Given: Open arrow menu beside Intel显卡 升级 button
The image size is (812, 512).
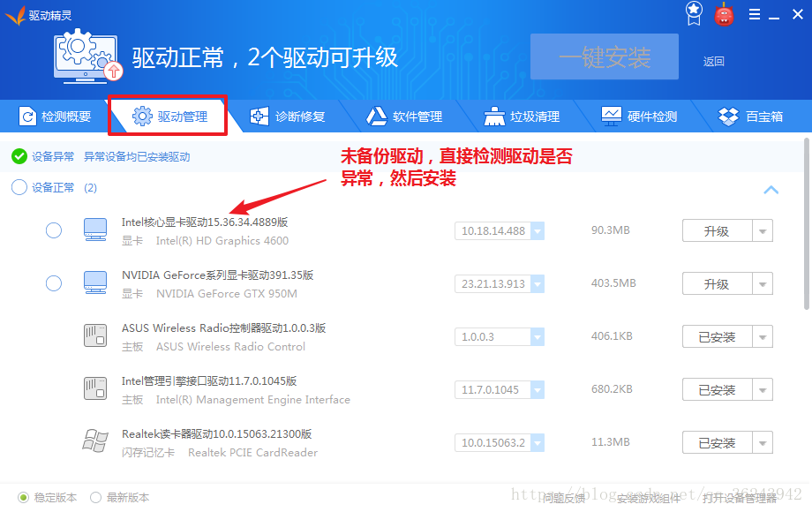Looking at the screenshot, I should point(763,231).
